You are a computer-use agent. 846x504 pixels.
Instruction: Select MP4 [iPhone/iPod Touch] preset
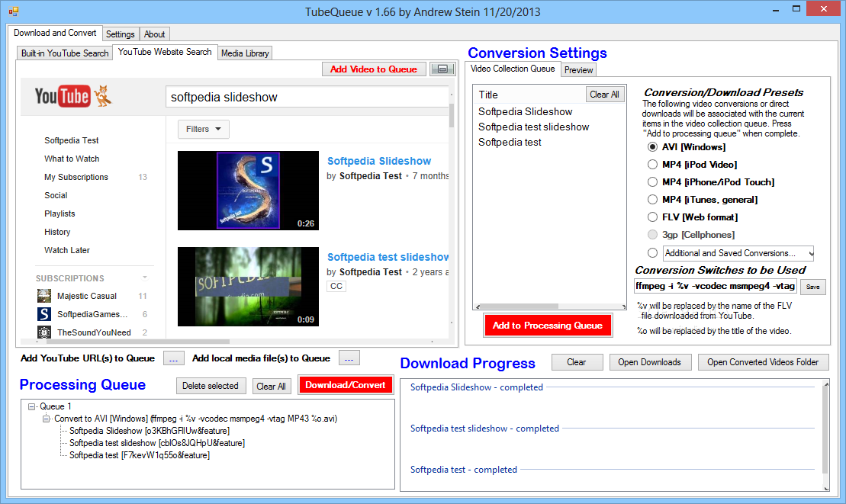pyautogui.click(x=652, y=182)
